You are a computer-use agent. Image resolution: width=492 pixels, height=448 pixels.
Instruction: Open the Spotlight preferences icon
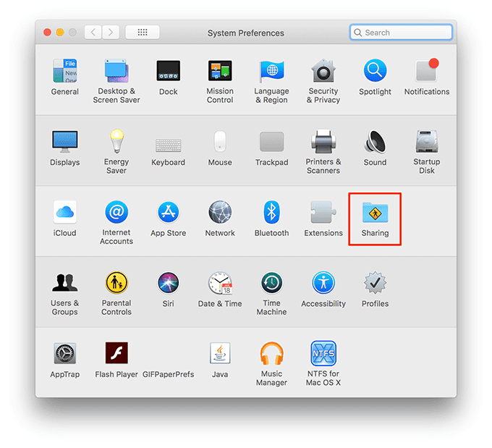[375, 71]
